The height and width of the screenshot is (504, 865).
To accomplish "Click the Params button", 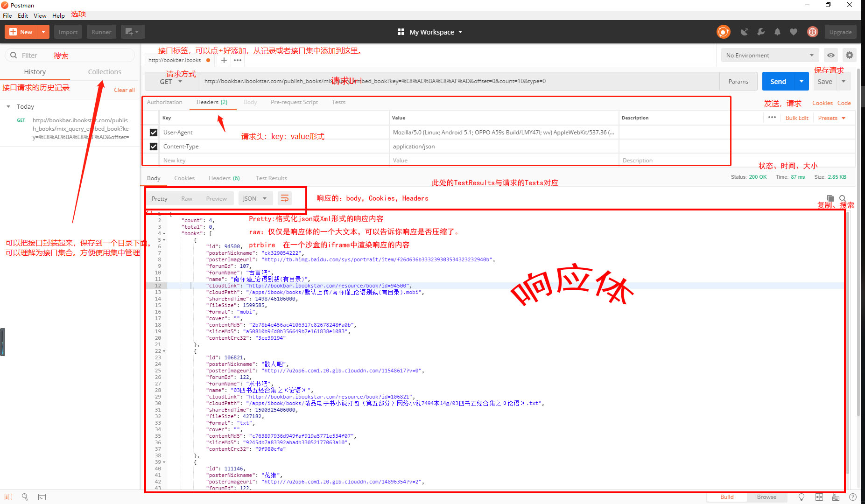I will (x=738, y=81).
